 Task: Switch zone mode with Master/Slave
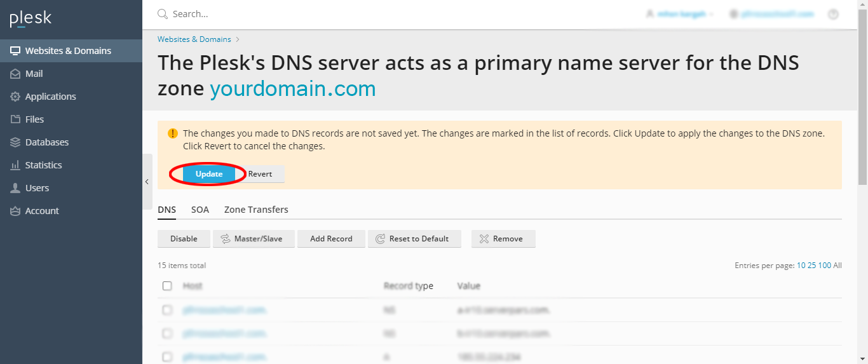(x=254, y=239)
